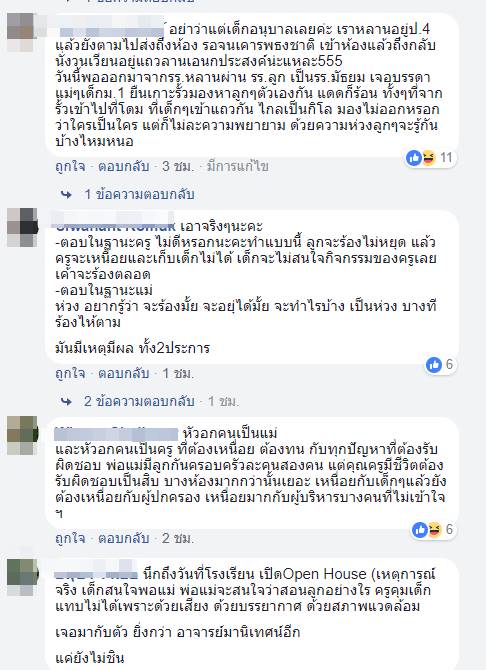Like the second comment posted 1 ชม. ago
486x670 pixels.
click(x=71, y=373)
